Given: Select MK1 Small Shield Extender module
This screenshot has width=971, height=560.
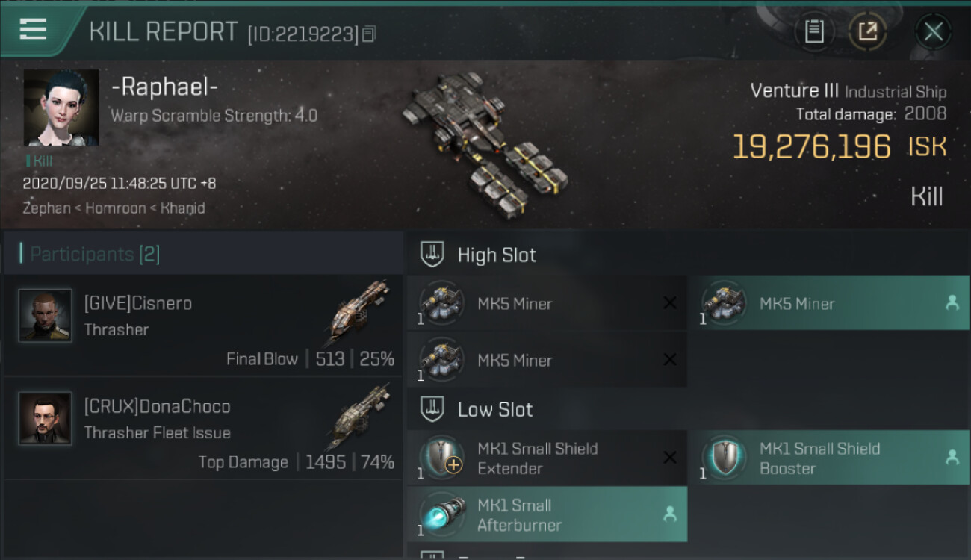Looking at the screenshot, I should pos(547,458).
